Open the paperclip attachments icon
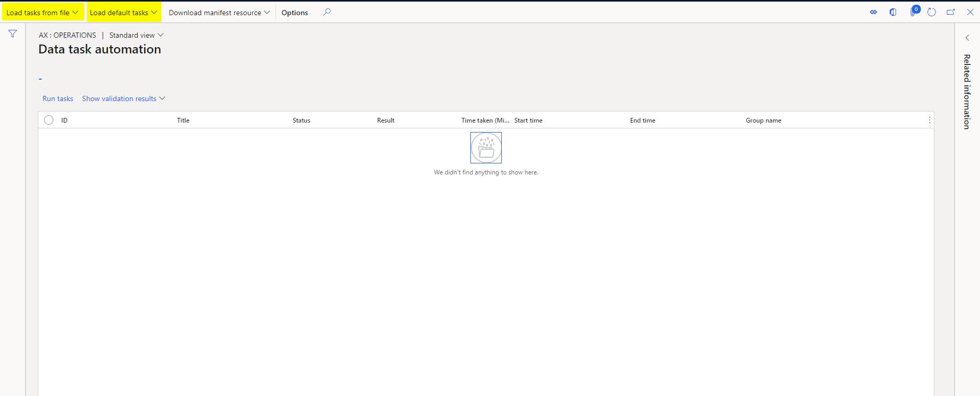The height and width of the screenshot is (396, 980). pos(912,13)
